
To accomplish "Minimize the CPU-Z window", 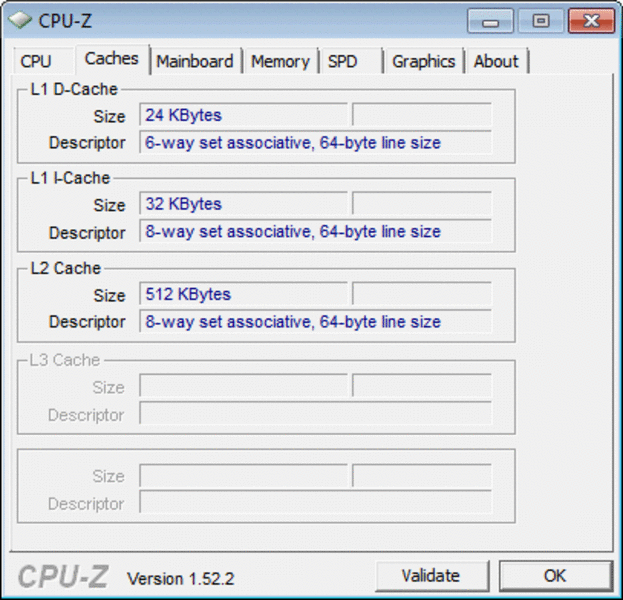I will click(x=491, y=21).
